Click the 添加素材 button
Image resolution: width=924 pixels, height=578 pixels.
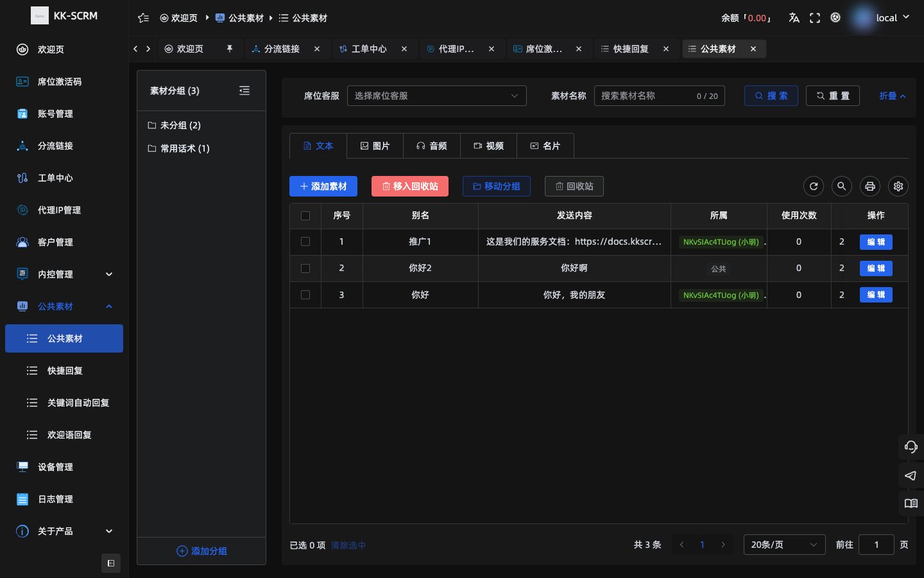(x=323, y=186)
